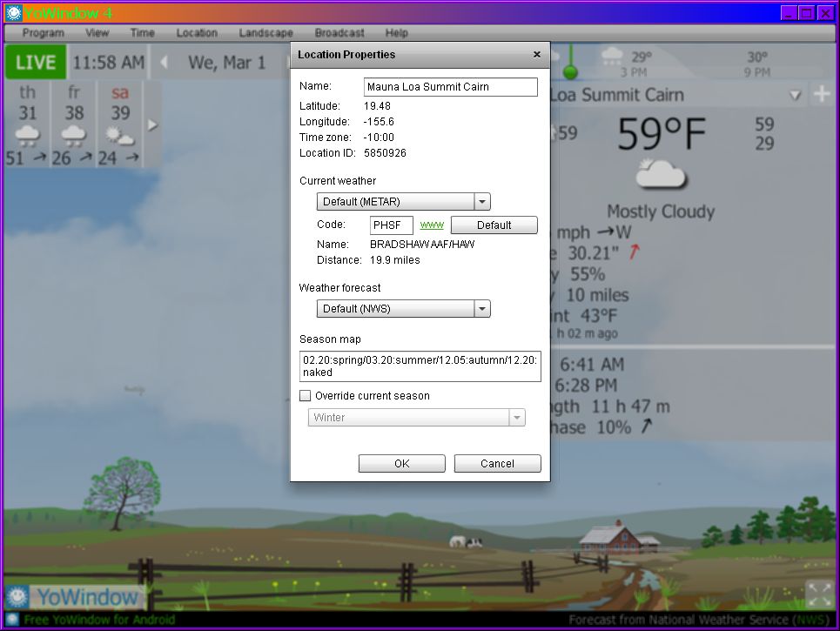Screen dimensions: 840x631
Task: Click the 9 PM forecast temperature 30°
Action: click(757, 57)
